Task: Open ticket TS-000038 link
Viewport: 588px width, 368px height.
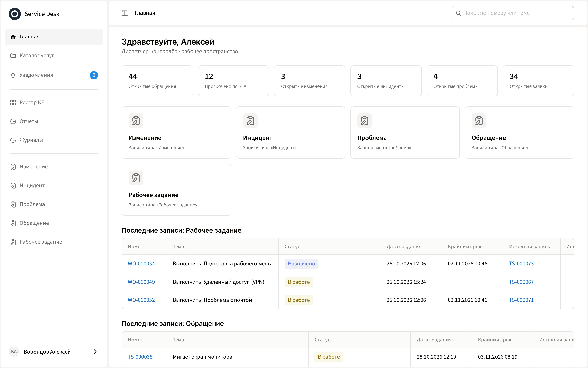Action: point(140,357)
